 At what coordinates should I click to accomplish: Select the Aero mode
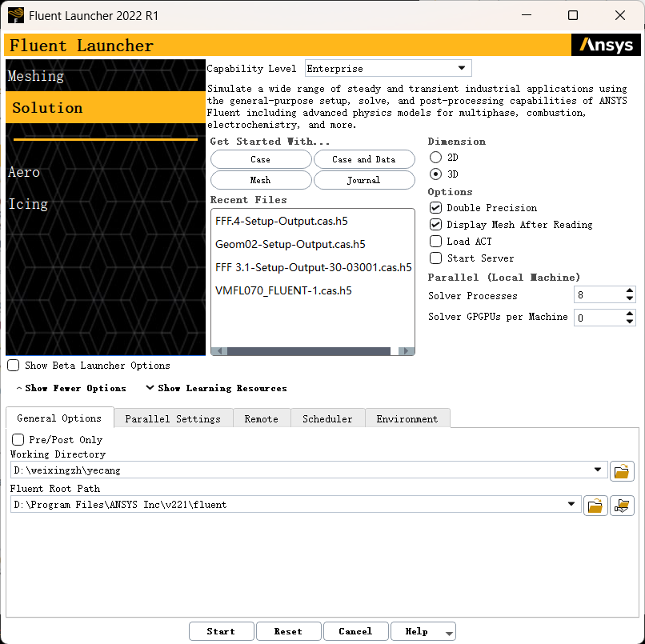tap(106, 172)
